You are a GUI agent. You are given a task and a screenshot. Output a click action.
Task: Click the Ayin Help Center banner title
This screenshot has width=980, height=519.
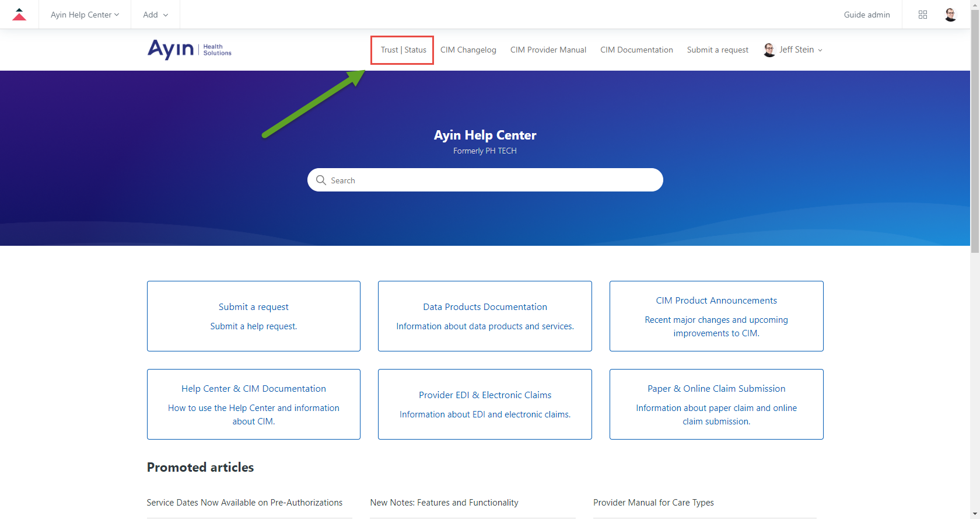485,135
